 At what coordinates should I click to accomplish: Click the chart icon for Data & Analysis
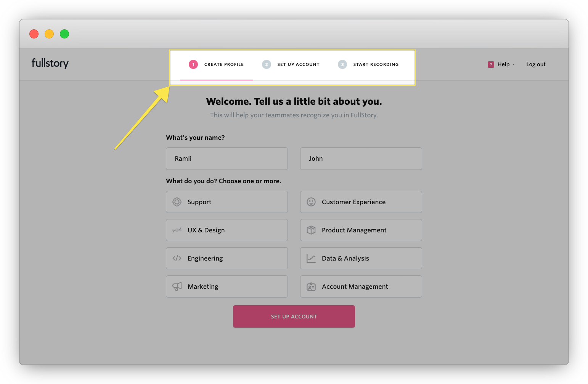[x=311, y=258]
